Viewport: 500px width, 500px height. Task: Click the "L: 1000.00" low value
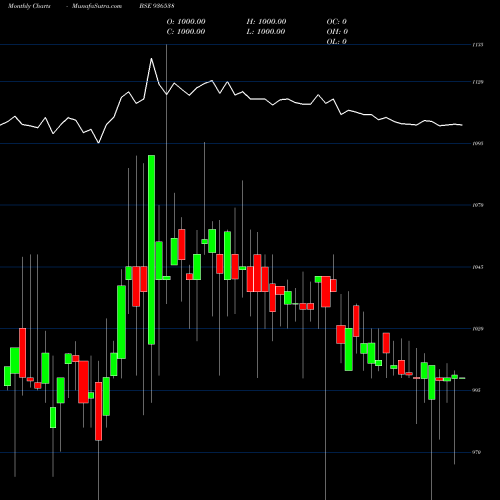266,32
